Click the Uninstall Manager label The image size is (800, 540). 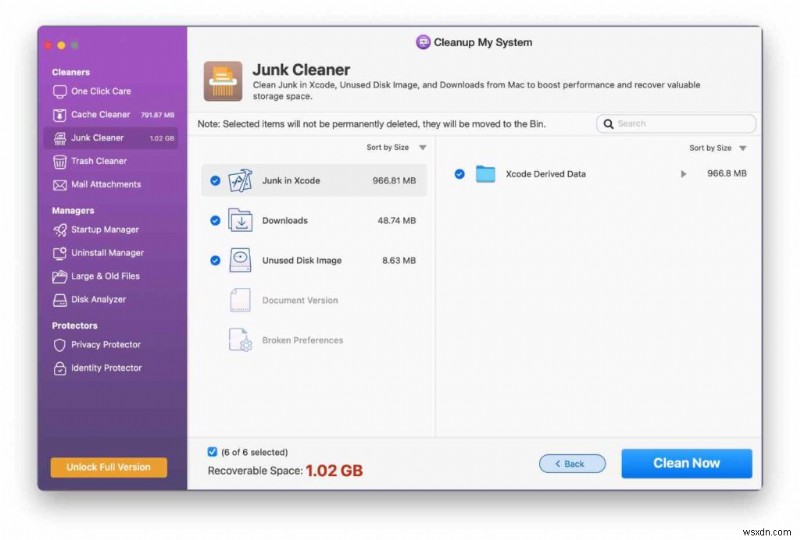click(108, 253)
